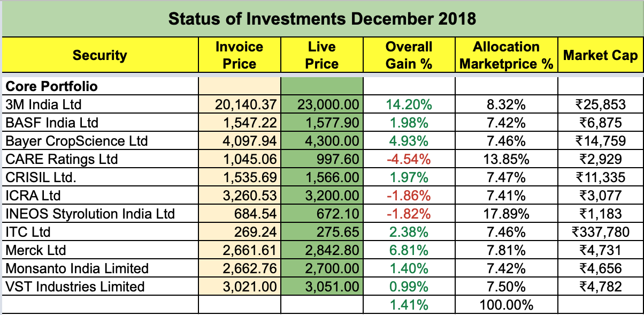Select the Bayer CropScience Ltd gain 4.93%
Screen dimensions: 644x315
point(409,141)
